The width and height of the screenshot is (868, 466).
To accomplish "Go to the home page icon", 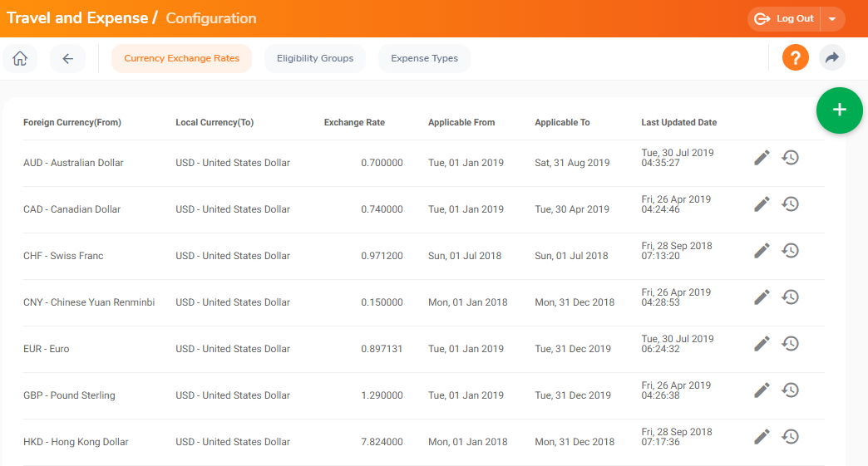I will [20, 58].
